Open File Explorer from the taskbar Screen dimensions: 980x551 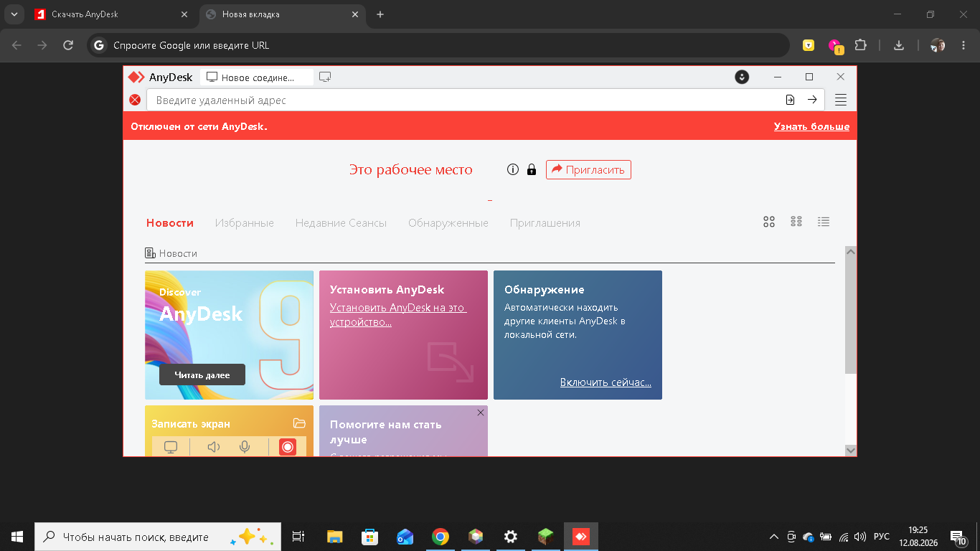(335, 537)
